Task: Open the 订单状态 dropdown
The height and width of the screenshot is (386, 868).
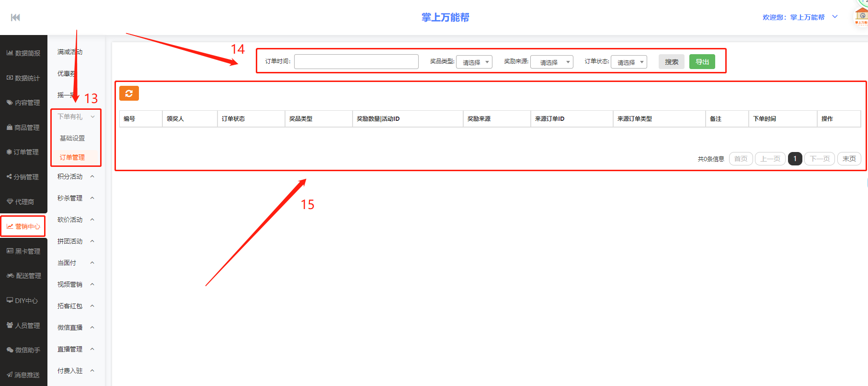Action: [628, 62]
